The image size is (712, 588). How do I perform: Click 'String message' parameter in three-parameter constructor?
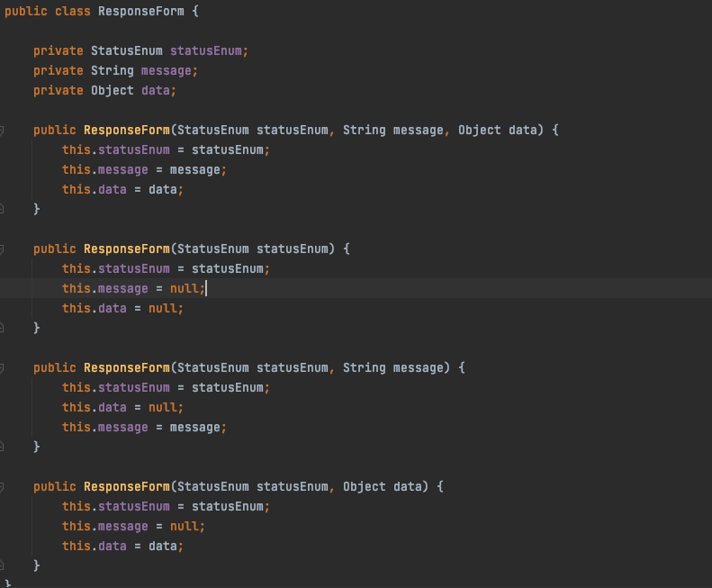tap(392, 130)
